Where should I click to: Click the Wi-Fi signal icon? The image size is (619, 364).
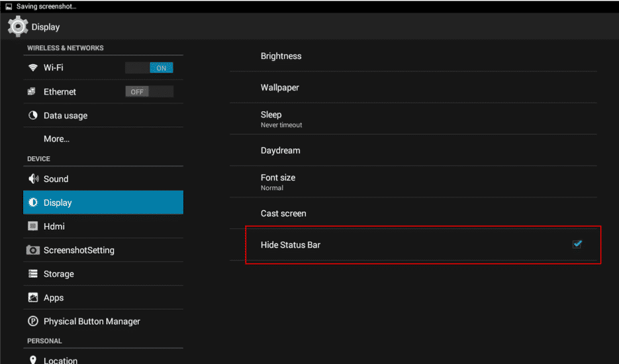point(32,68)
